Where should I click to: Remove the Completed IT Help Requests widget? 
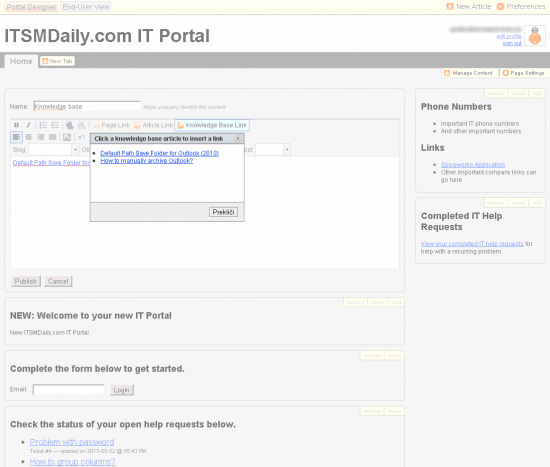(496, 203)
